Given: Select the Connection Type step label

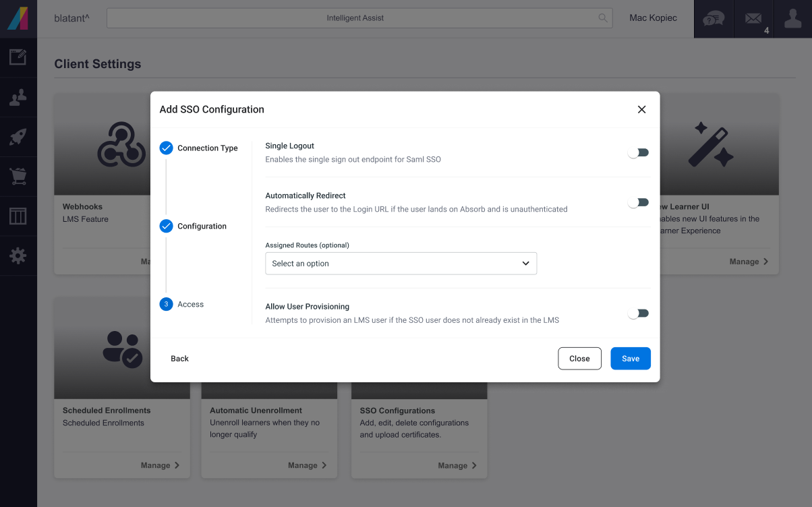Looking at the screenshot, I should (208, 148).
